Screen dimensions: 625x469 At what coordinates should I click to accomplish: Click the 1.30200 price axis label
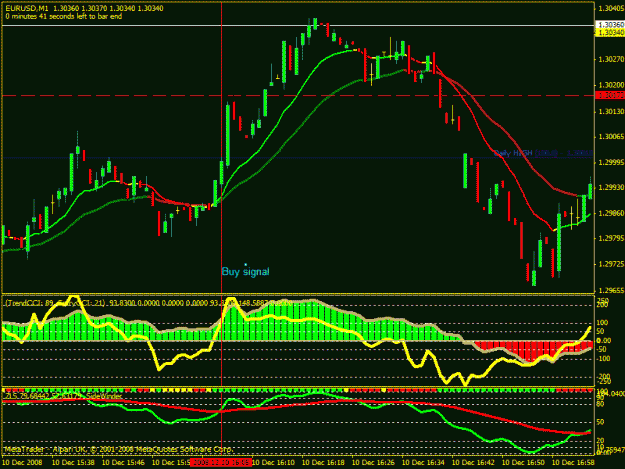tap(611, 85)
